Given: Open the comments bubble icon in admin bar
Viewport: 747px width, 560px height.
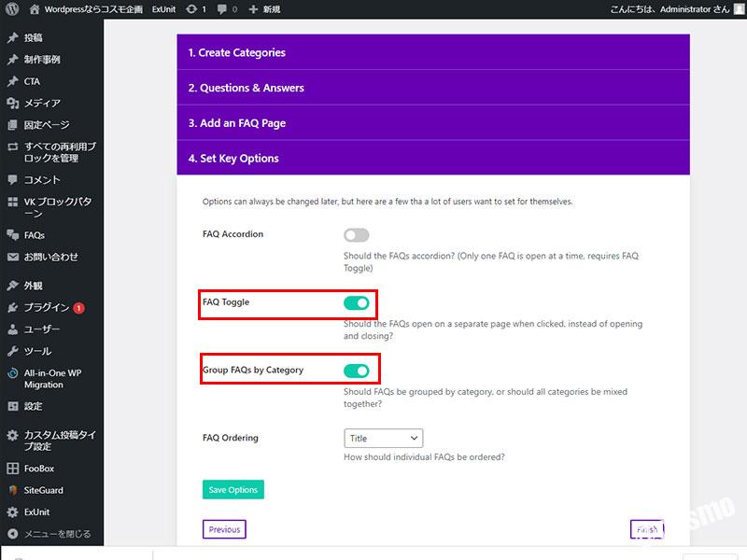Looking at the screenshot, I should point(221,8).
